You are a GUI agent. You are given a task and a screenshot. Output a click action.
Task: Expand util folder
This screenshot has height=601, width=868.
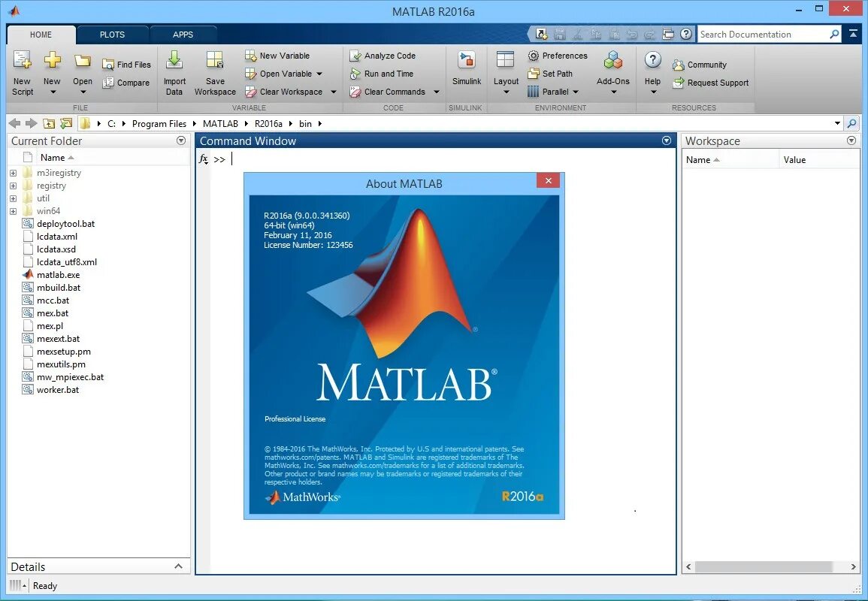[14, 198]
